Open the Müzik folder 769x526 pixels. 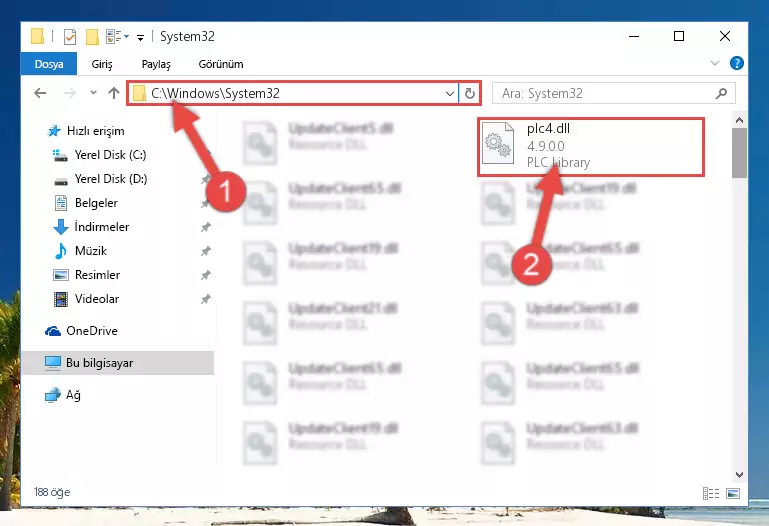91,251
